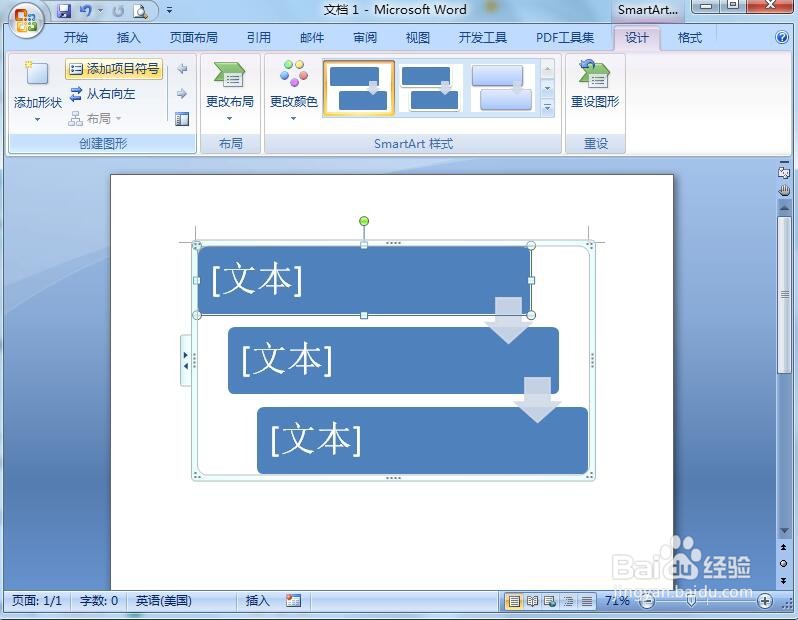Click the 更改颜色 palette icon

(x=294, y=73)
